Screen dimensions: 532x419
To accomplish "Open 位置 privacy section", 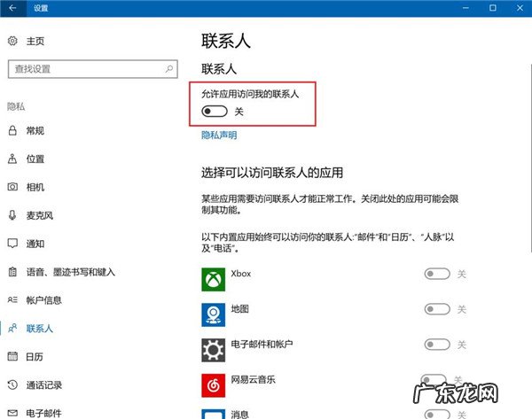I will 35,159.
